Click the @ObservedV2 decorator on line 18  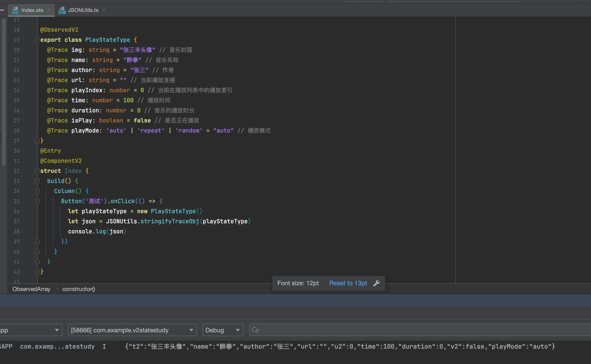(x=59, y=30)
